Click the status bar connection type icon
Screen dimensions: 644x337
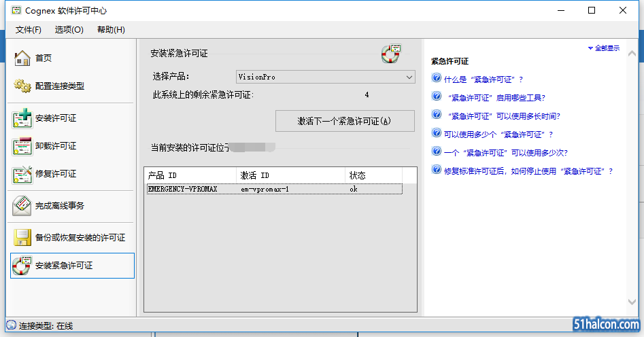pyautogui.click(x=12, y=325)
